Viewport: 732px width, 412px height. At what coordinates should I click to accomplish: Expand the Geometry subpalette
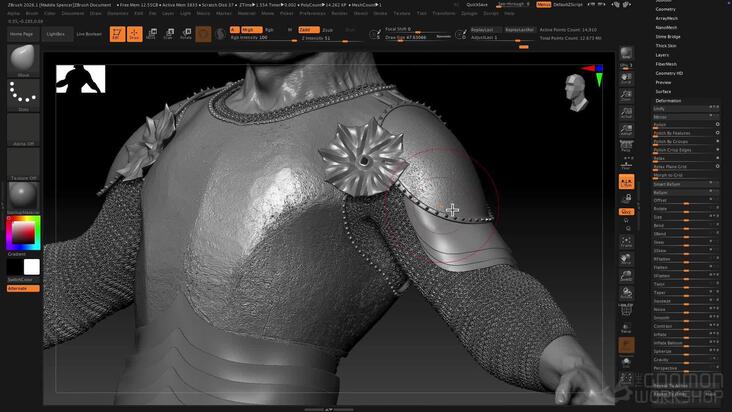click(x=665, y=9)
